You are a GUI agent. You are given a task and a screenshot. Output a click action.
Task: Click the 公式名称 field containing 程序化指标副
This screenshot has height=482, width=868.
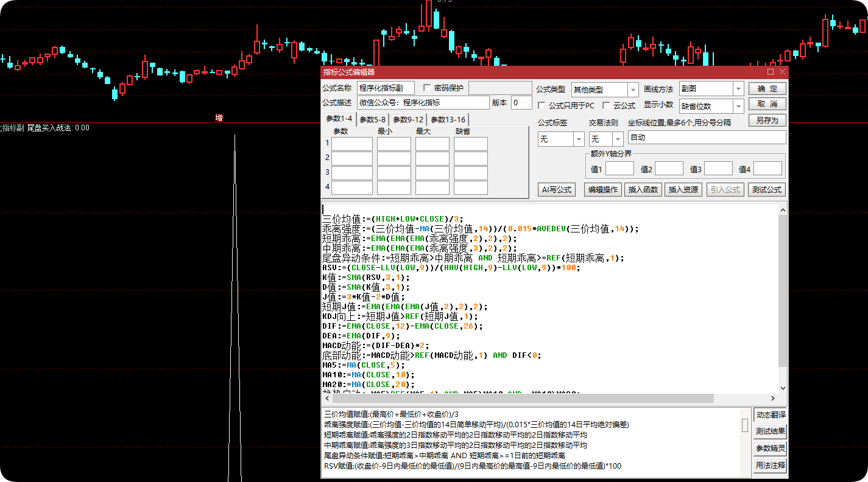point(386,88)
